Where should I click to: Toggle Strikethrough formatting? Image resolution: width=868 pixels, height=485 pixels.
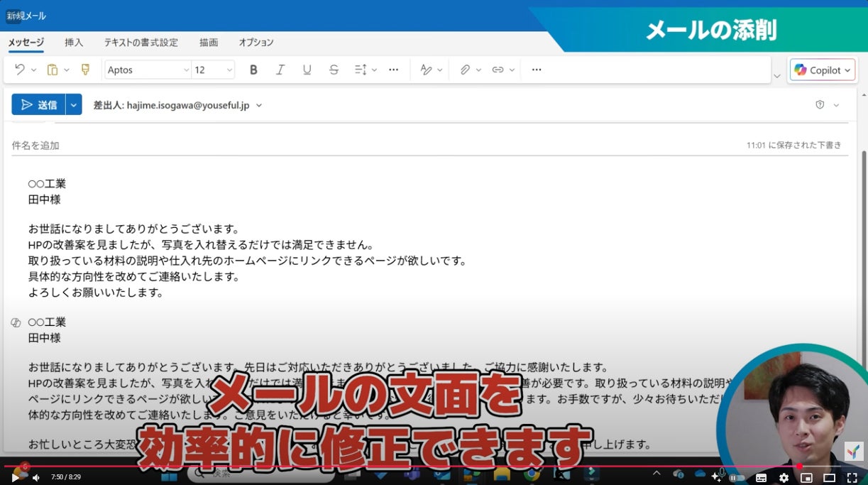[334, 70]
